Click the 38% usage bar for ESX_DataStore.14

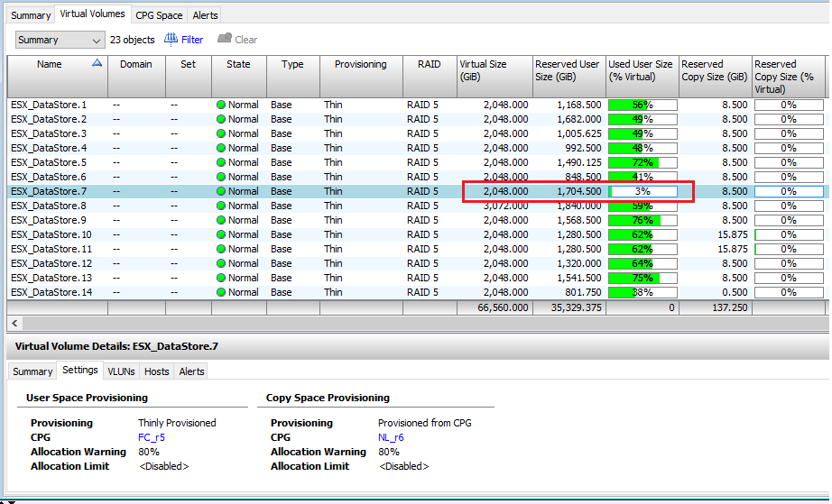[642, 292]
